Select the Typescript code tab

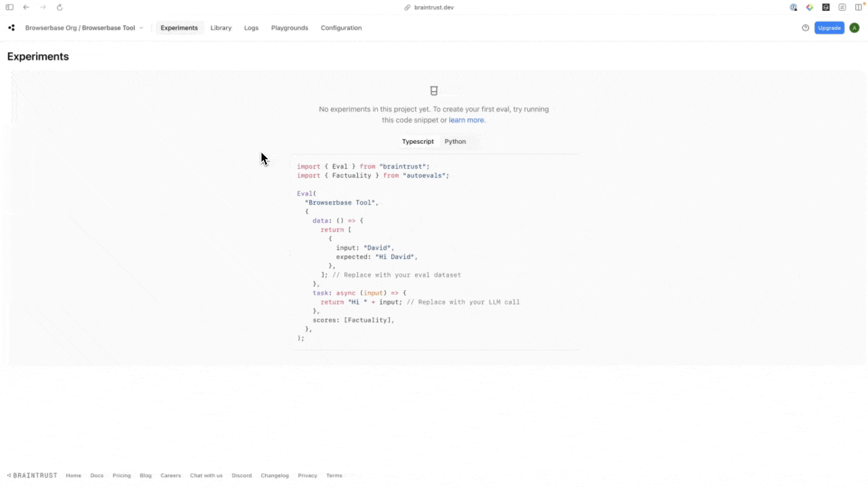pos(418,142)
